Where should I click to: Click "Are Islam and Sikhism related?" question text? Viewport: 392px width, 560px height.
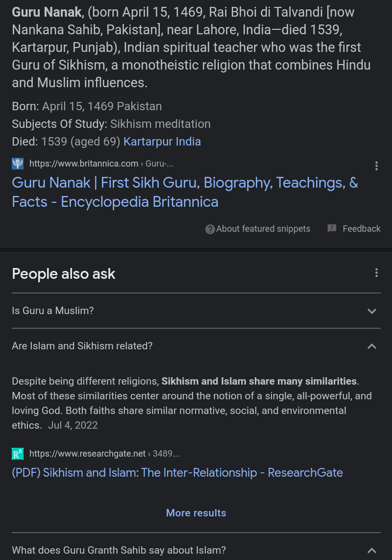click(82, 346)
